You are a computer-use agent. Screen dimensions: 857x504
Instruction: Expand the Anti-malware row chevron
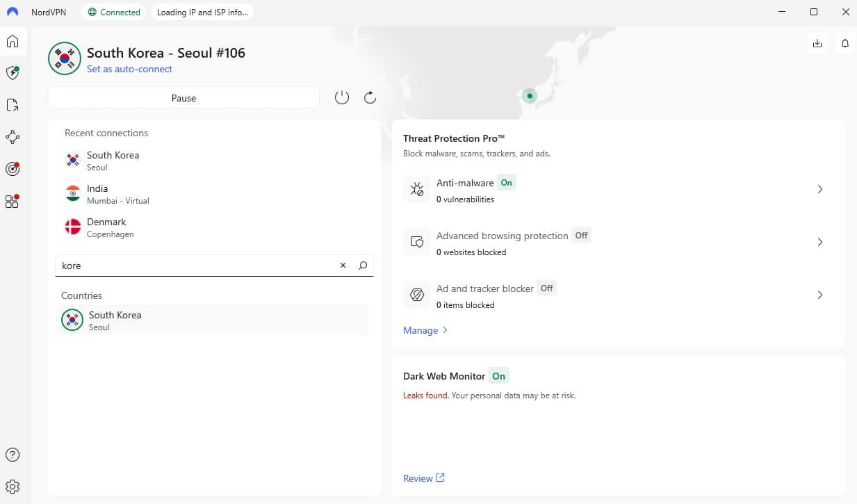click(820, 189)
